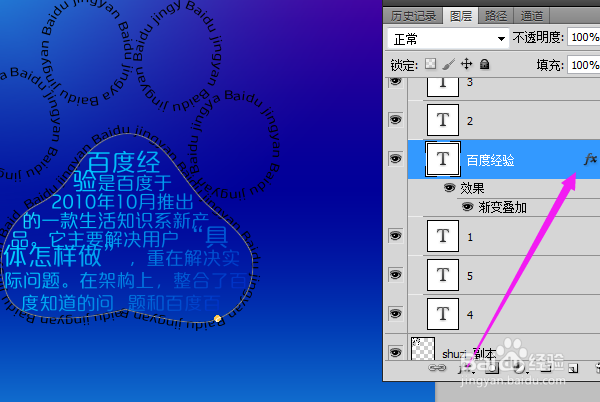The height and width of the screenshot is (402, 600).
Task: Switch to the 历史记录 tab
Action: coord(413,16)
